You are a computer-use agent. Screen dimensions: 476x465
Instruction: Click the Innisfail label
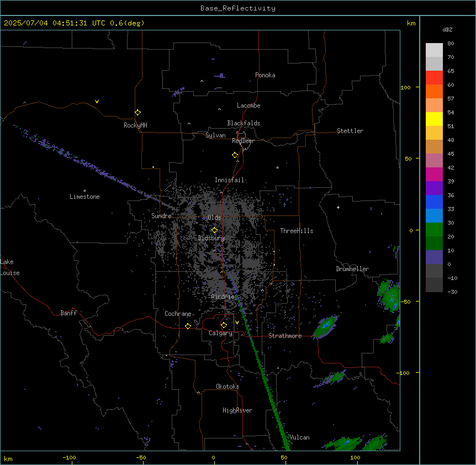[x=229, y=180]
